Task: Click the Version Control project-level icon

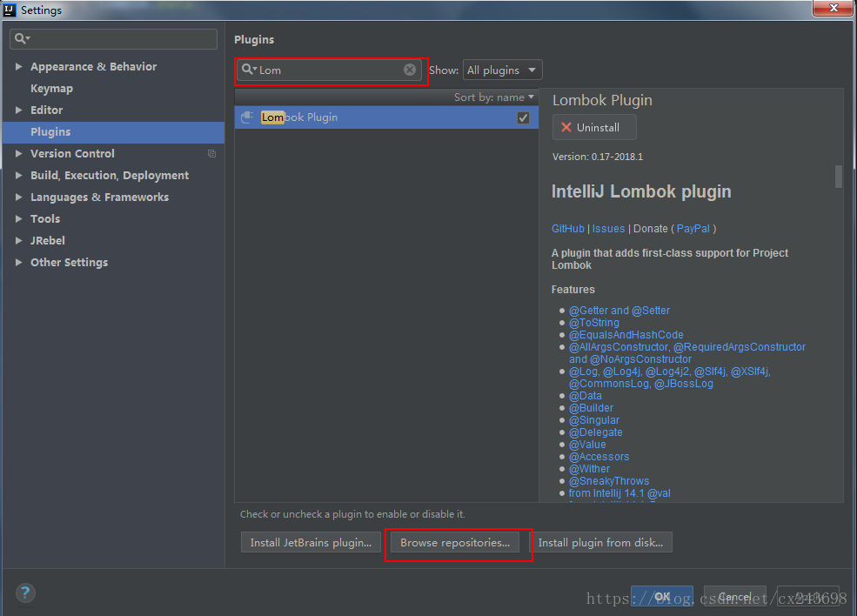Action: [212, 154]
